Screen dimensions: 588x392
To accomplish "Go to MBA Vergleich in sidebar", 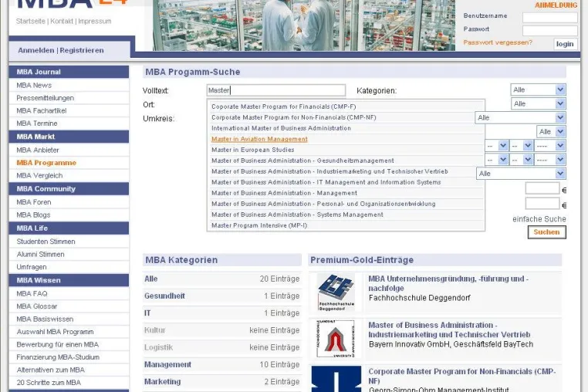I will pos(39,176).
